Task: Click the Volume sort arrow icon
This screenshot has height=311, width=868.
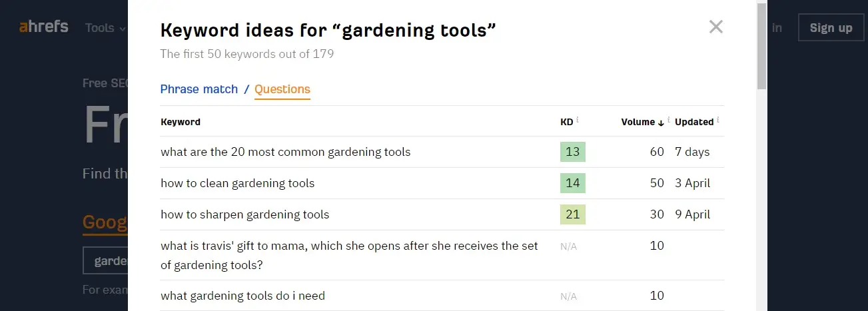Action: pyautogui.click(x=661, y=123)
